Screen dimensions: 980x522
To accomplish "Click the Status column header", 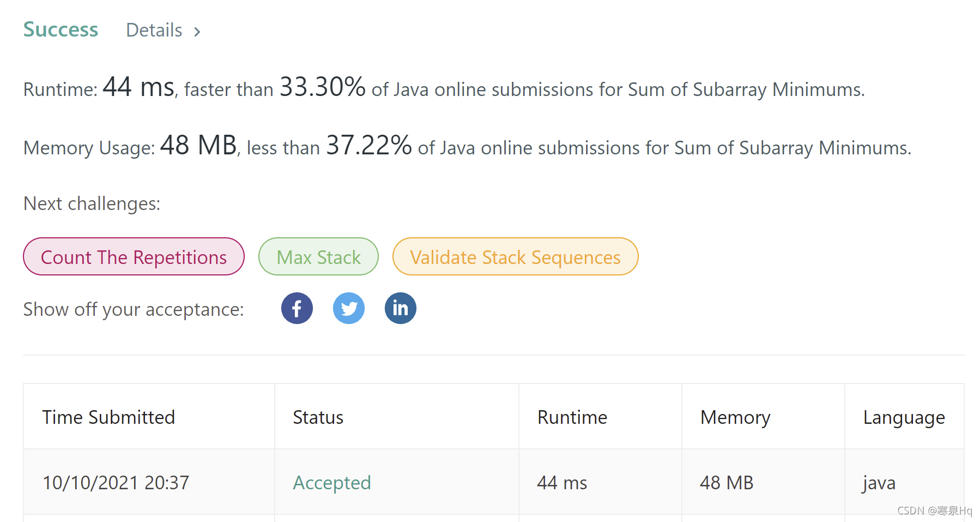I will [x=318, y=417].
